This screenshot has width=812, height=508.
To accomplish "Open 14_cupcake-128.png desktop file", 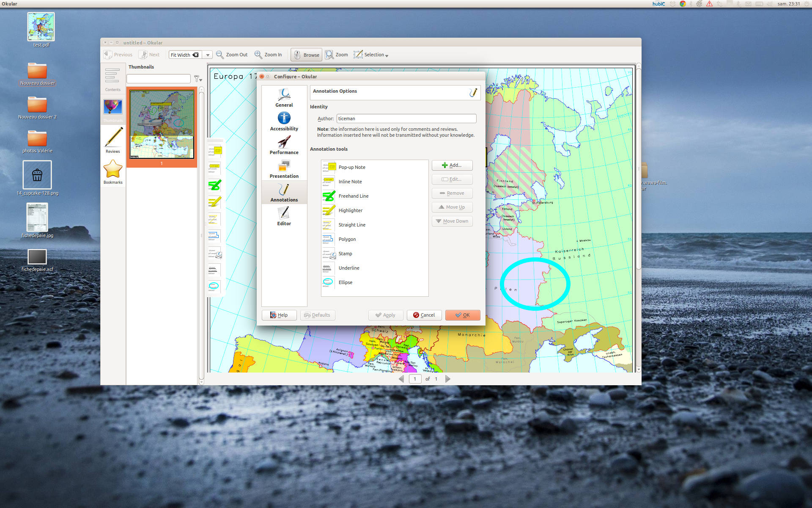I will 37,178.
